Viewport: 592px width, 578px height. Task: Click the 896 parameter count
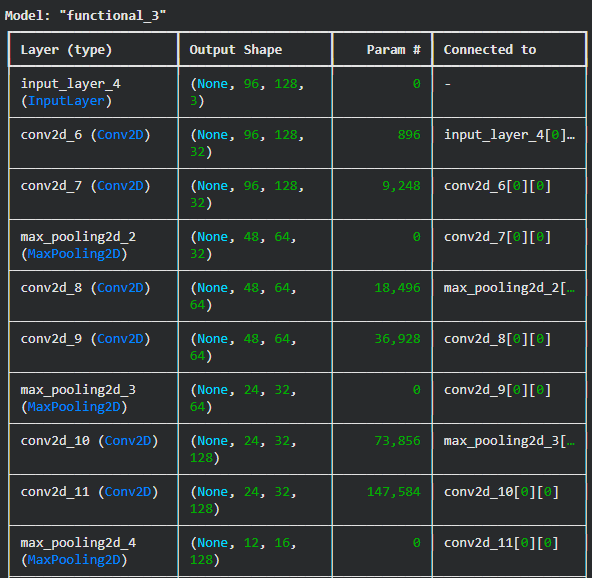pos(409,135)
